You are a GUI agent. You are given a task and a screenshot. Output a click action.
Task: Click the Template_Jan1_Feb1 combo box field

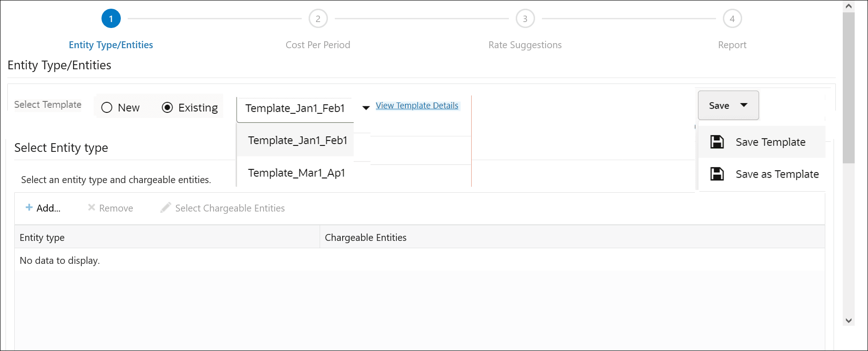pos(295,110)
